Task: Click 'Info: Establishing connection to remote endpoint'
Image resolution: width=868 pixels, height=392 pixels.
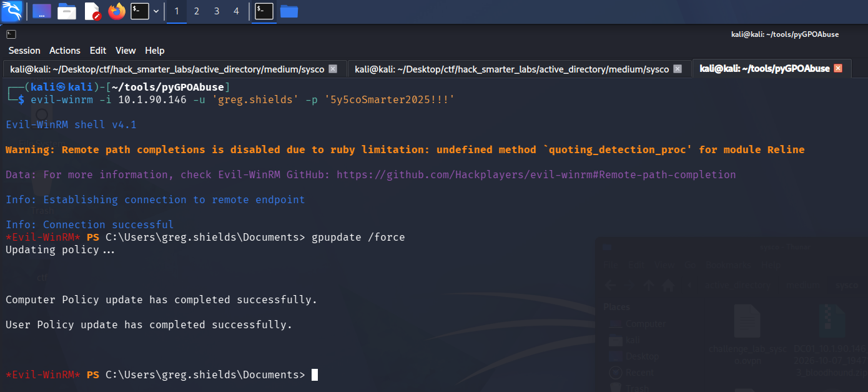Action: tap(155, 199)
